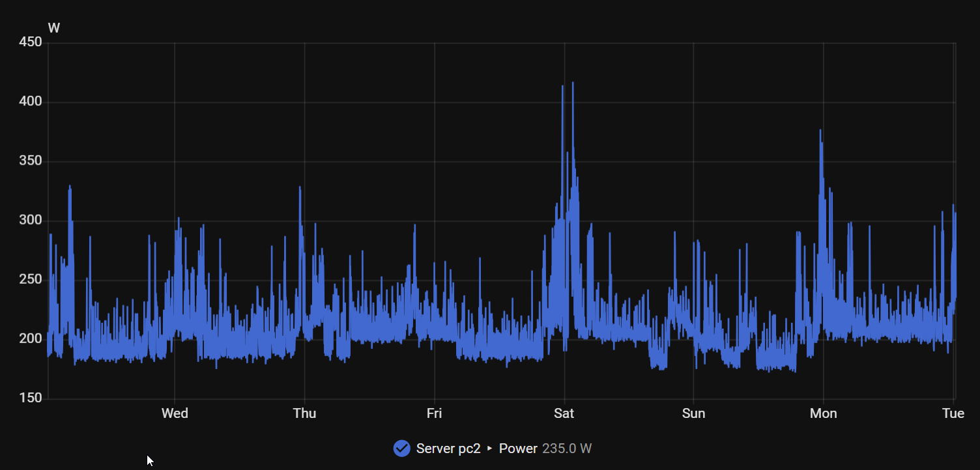Screen dimensions: 980x470
Task: Click the 350 y-axis label
Action: point(31,161)
